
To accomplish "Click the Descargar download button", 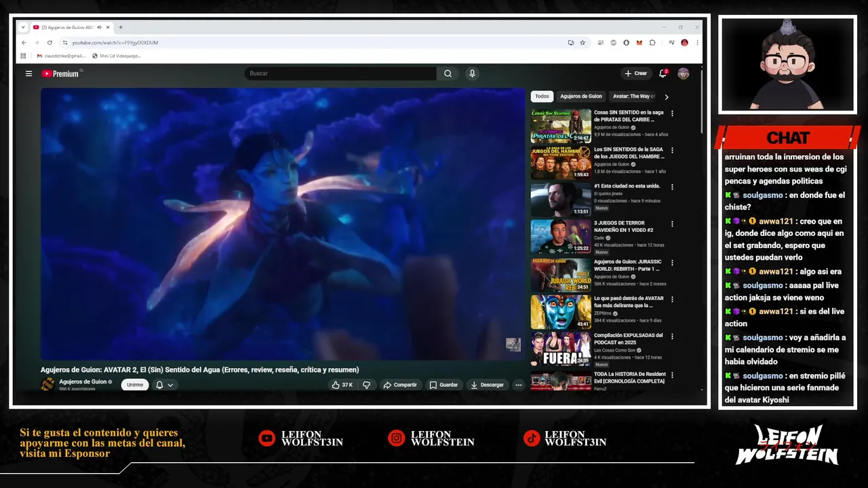I will point(487,385).
